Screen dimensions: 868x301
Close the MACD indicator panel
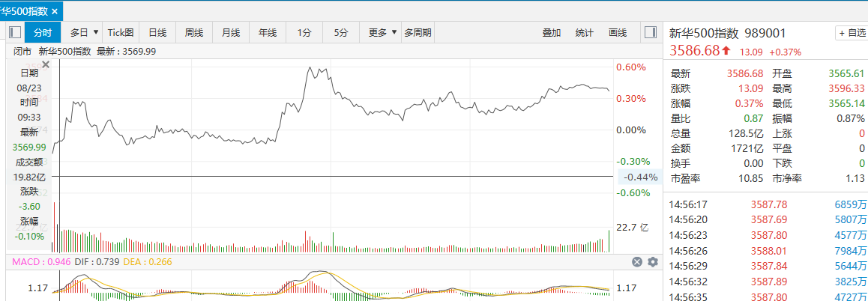pyautogui.click(x=637, y=261)
